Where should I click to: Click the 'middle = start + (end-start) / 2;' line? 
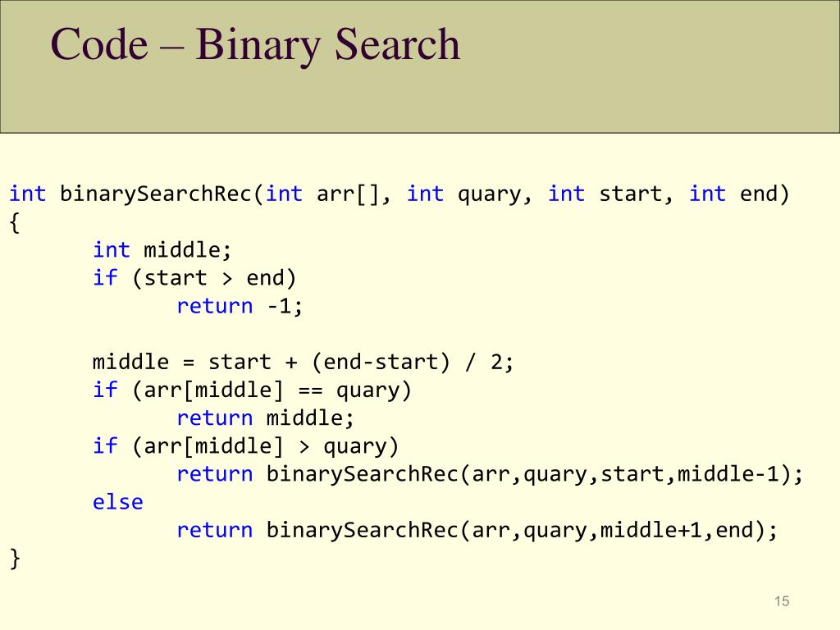(303, 363)
